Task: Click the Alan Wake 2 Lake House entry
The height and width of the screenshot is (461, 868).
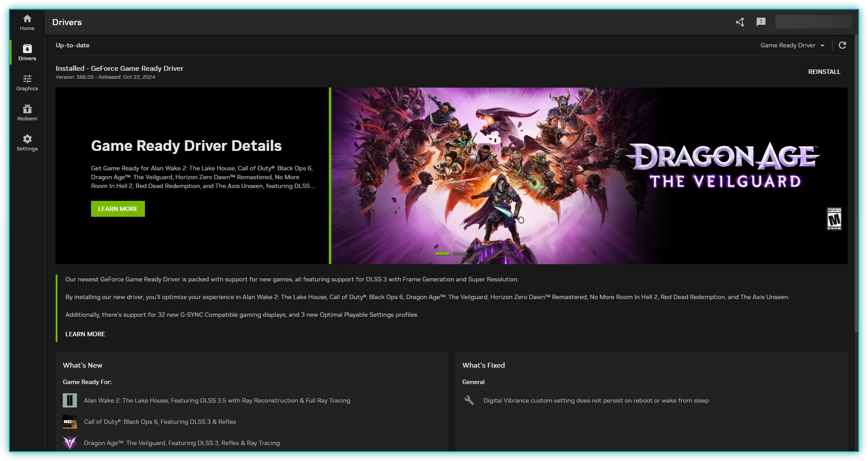Action: coord(217,400)
